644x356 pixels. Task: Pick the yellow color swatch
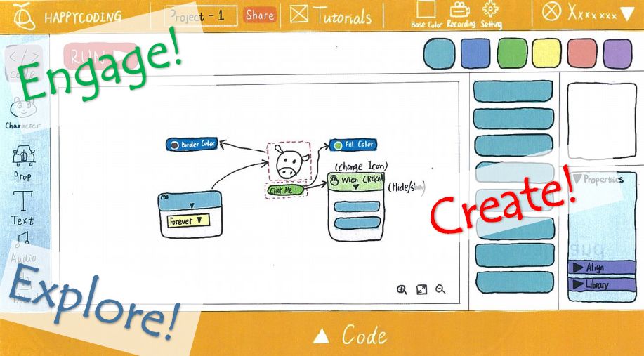[546, 53]
